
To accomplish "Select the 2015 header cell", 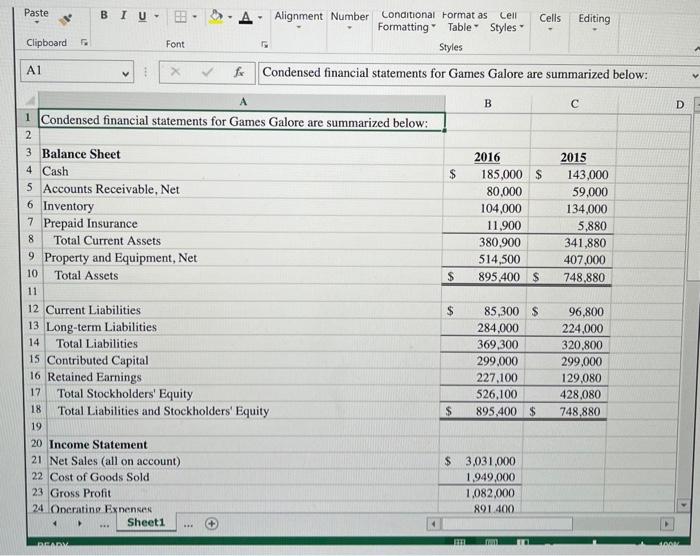I will click(574, 158).
